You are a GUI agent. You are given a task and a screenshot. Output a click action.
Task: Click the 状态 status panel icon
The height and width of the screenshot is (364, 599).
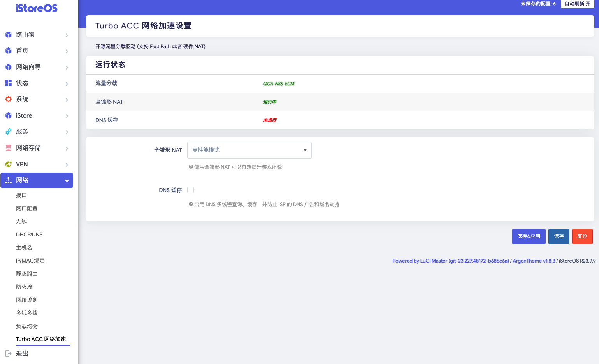point(9,83)
